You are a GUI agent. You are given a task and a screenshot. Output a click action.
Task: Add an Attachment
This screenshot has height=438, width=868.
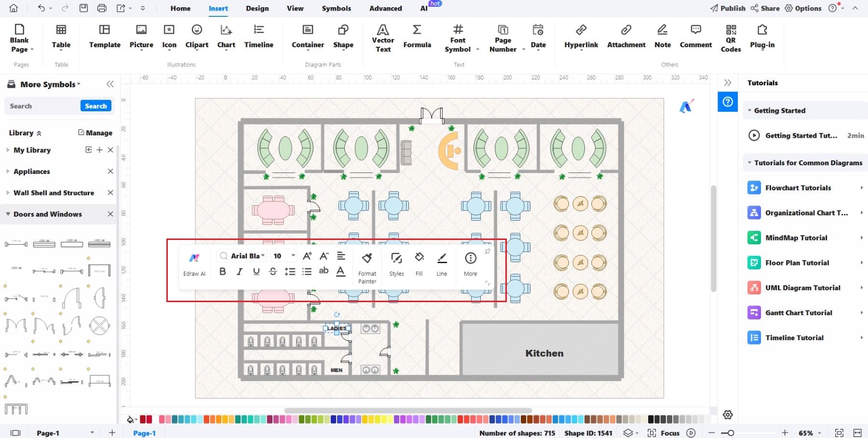[x=626, y=37]
